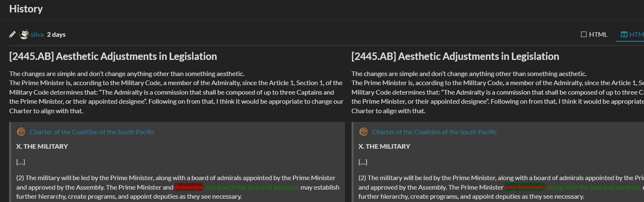Click the quote avatar in right pane
This screenshot has height=202, width=644.
(x=363, y=132)
